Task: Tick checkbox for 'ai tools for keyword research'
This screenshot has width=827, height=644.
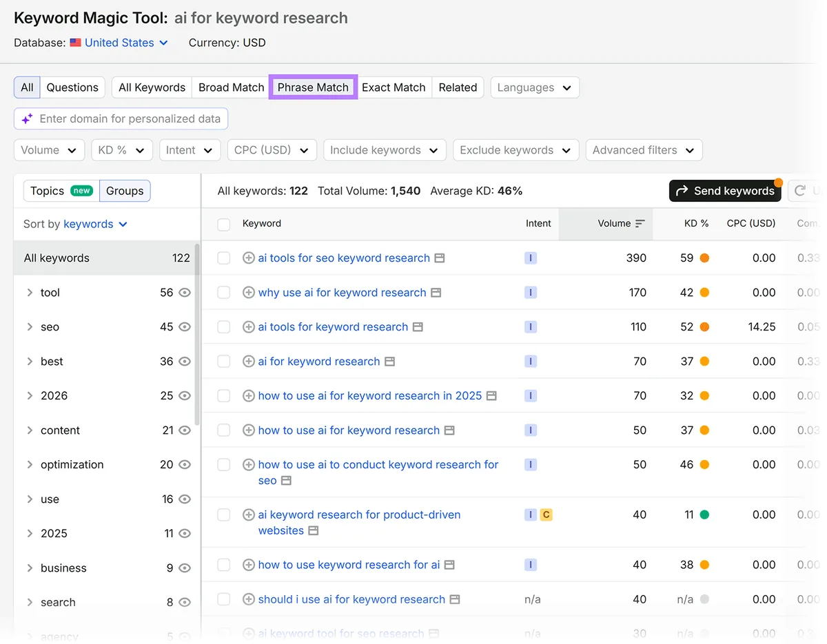Action: [x=223, y=327]
